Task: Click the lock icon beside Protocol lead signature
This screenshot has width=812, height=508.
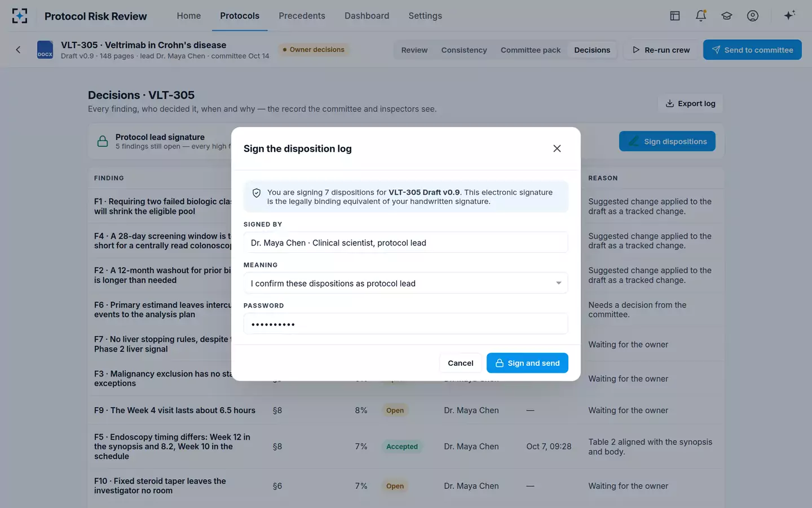Action: click(103, 141)
